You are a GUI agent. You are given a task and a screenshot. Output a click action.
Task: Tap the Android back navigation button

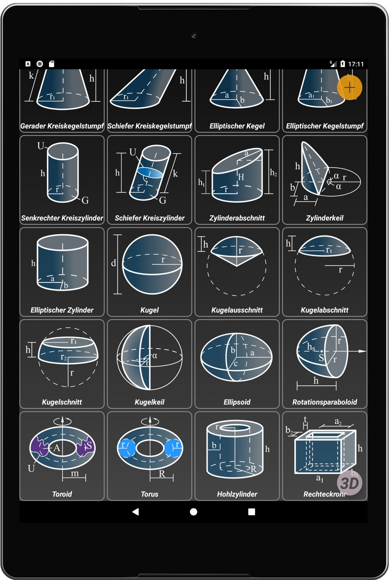click(136, 512)
